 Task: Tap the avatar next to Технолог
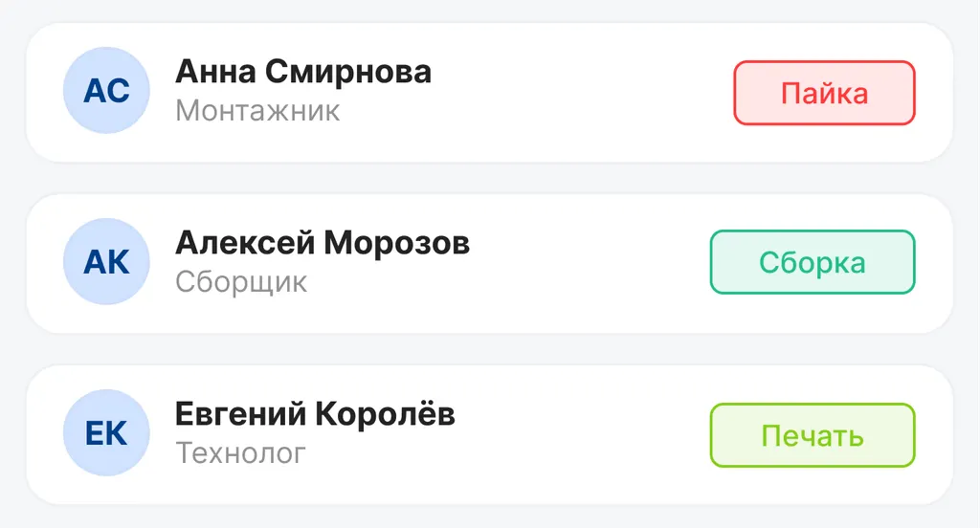pyautogui.click(x=106, y=433)
